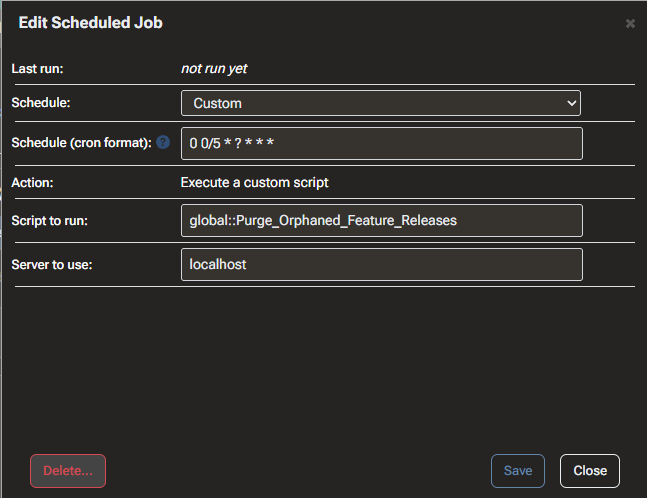Click the 'Schedule:' label
Image resolution: width=647 pixels, height=498 pixels.
[x=41, y=103]
